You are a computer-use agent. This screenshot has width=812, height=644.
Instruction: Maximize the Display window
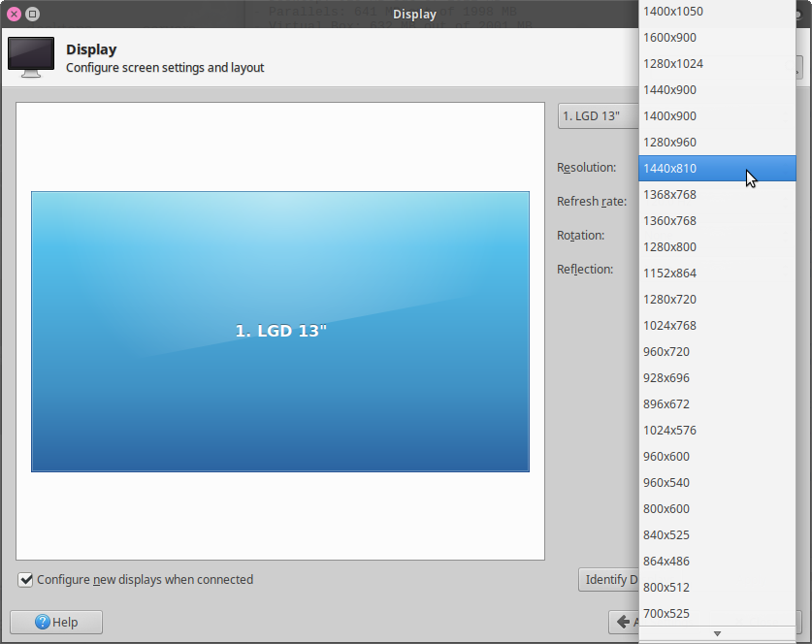[33, 14]
